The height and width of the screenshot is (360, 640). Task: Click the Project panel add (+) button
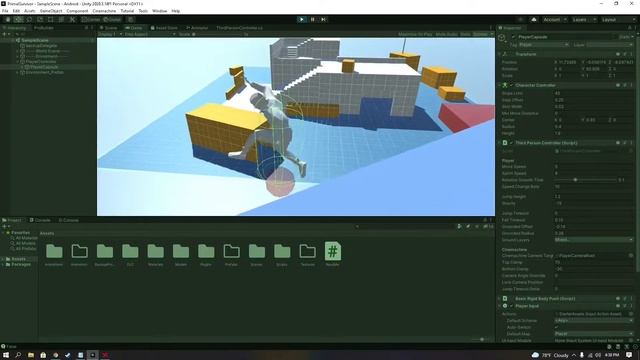5,226
